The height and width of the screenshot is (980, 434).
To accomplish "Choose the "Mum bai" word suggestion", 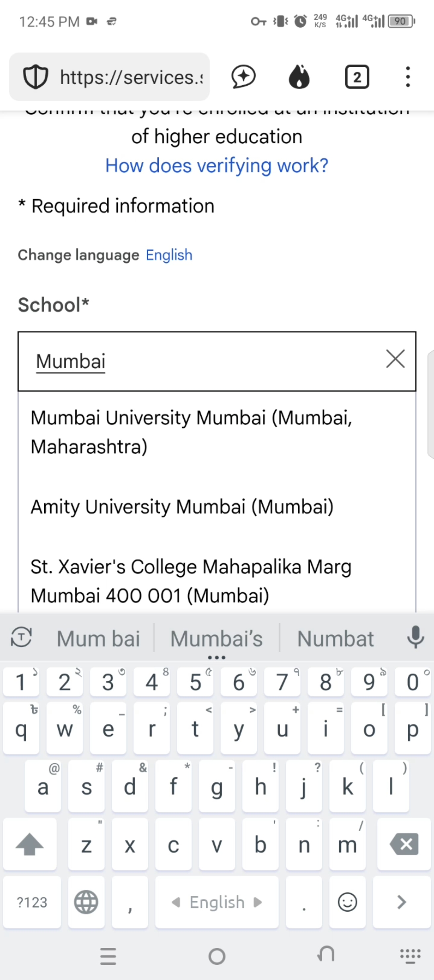I will coord(98,638).
